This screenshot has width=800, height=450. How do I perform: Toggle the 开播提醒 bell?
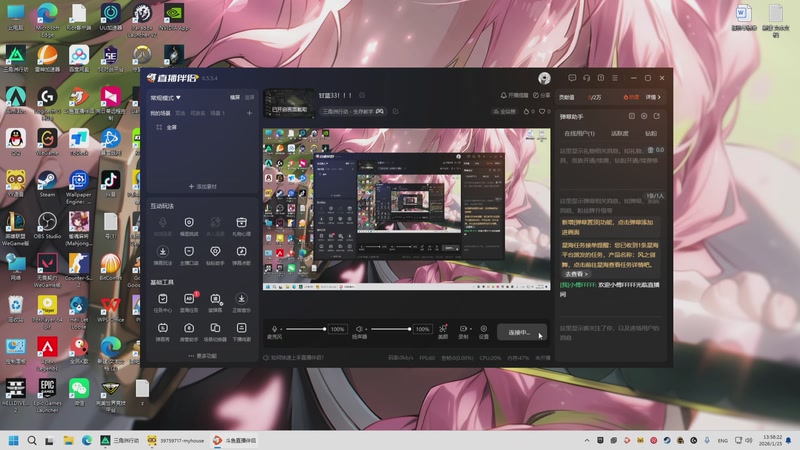(x=514, y=95)
